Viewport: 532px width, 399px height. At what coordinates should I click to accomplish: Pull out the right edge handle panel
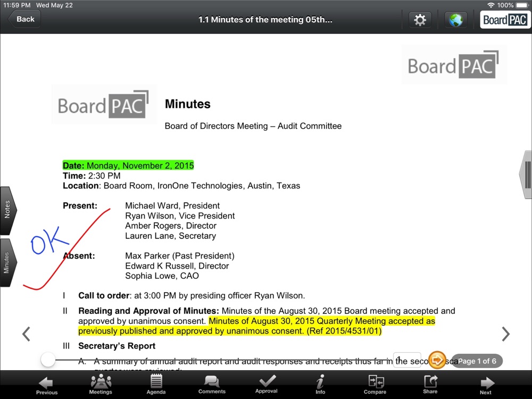tap(526, 174)
